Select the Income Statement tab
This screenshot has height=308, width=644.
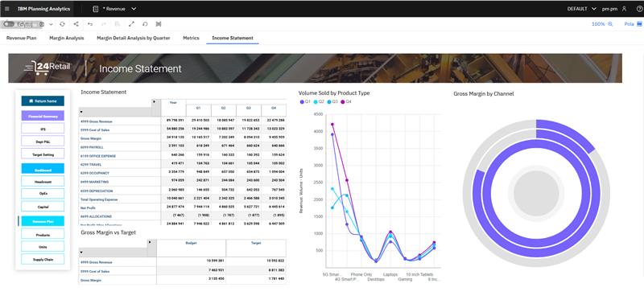233,38
